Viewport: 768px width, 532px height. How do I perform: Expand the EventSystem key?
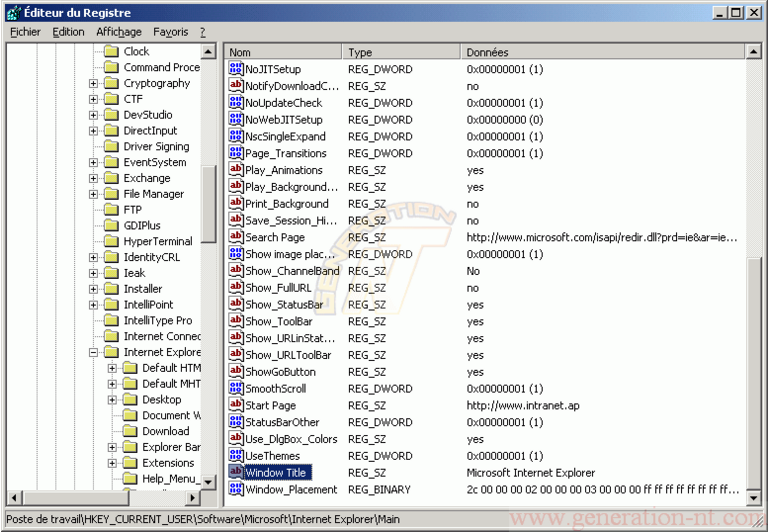point(93,162)
